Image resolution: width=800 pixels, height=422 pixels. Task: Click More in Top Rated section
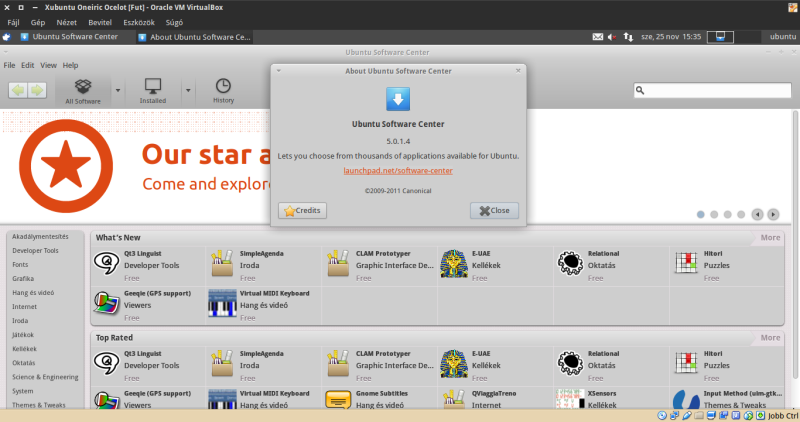(770, 338)
